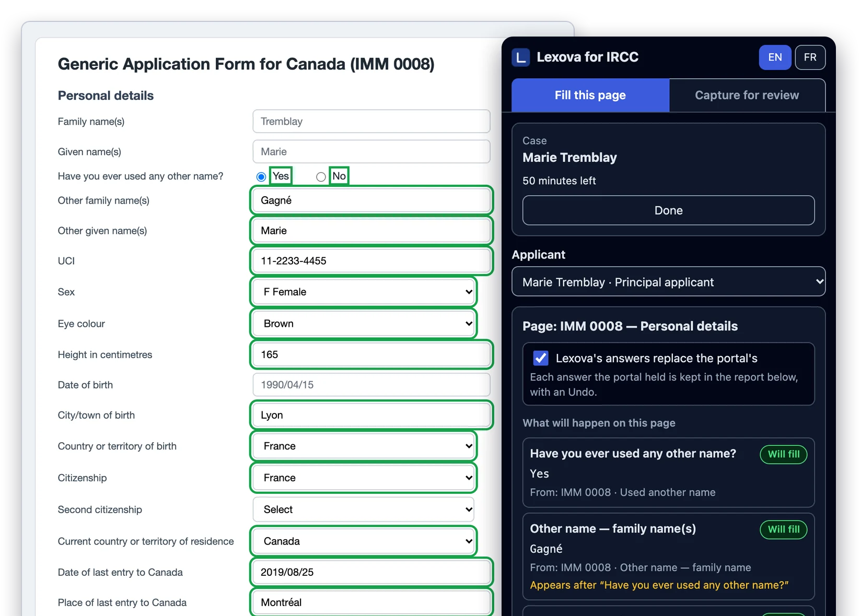Click the UCI input field
Screen dimensions: 861x616
(x=371, y=261)
